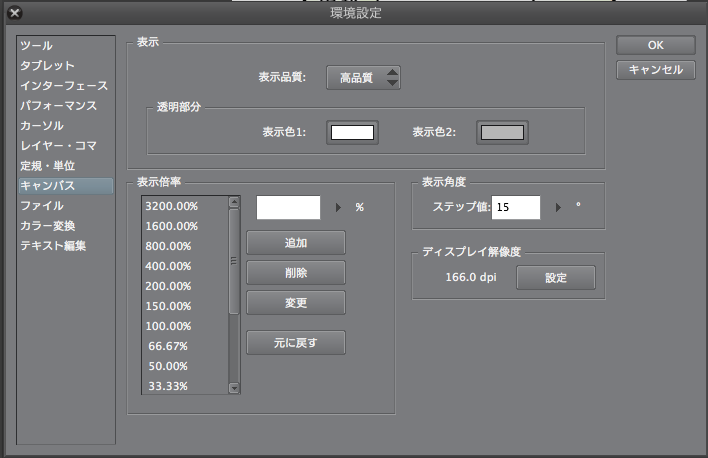
Task: Select 400.00% in the zoom list
Action: click(x=185, y=266)
